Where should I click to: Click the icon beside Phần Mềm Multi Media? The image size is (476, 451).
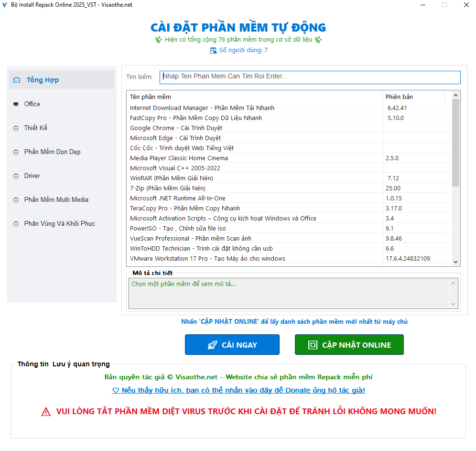tap(16, 200)
